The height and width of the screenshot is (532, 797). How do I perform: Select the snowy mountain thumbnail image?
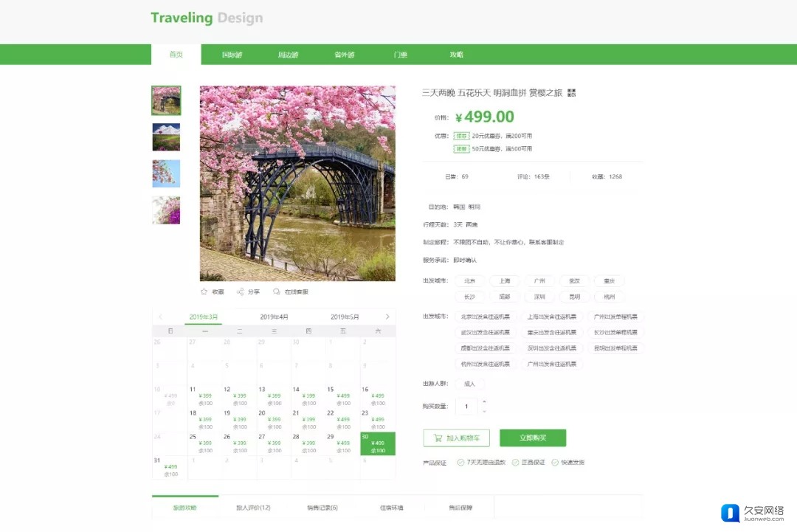click(x=166, y=137)
